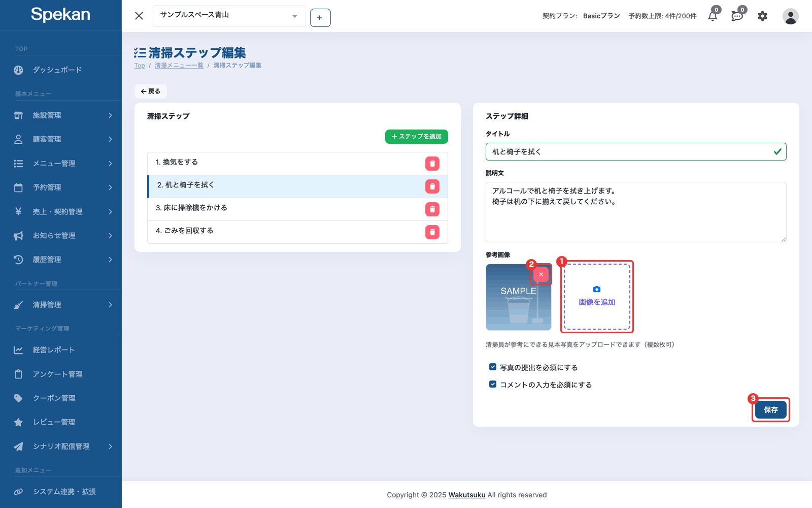Expand the 施設管理 menu
Screen dimensions: 812x508
click(61, 115)
